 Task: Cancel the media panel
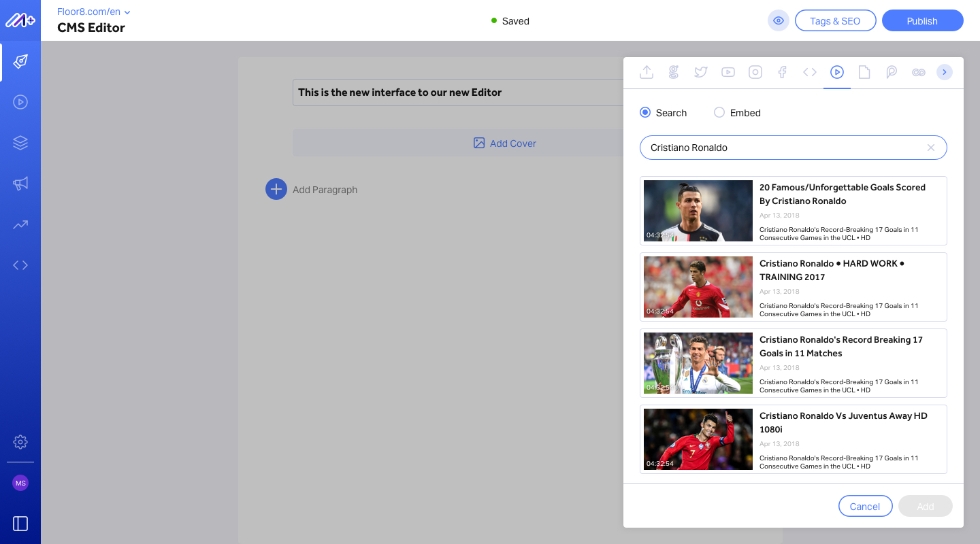tap(865, 506)
